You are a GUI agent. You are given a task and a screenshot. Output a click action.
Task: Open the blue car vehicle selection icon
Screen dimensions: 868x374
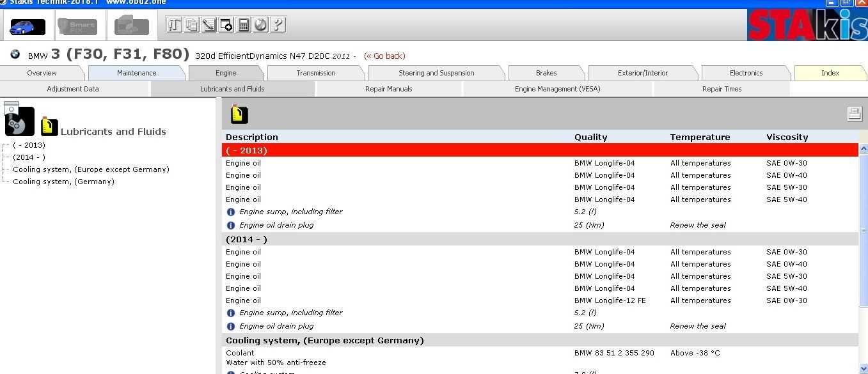(28, 26)
